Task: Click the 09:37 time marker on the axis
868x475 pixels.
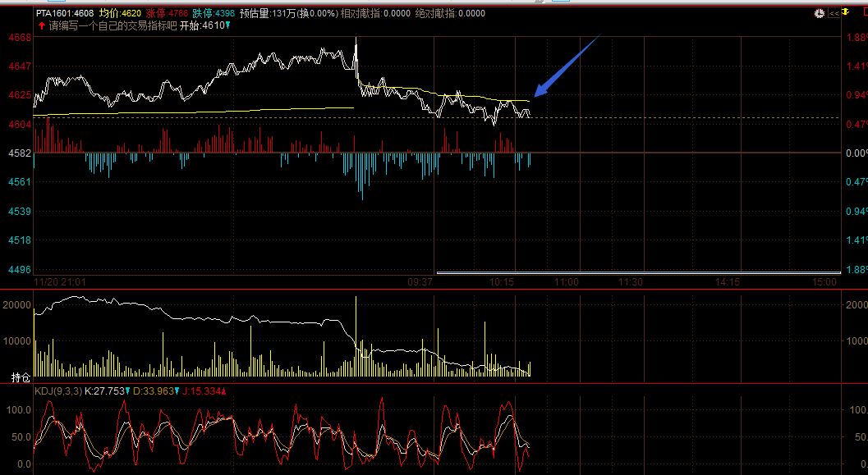Action: (420, 281)
